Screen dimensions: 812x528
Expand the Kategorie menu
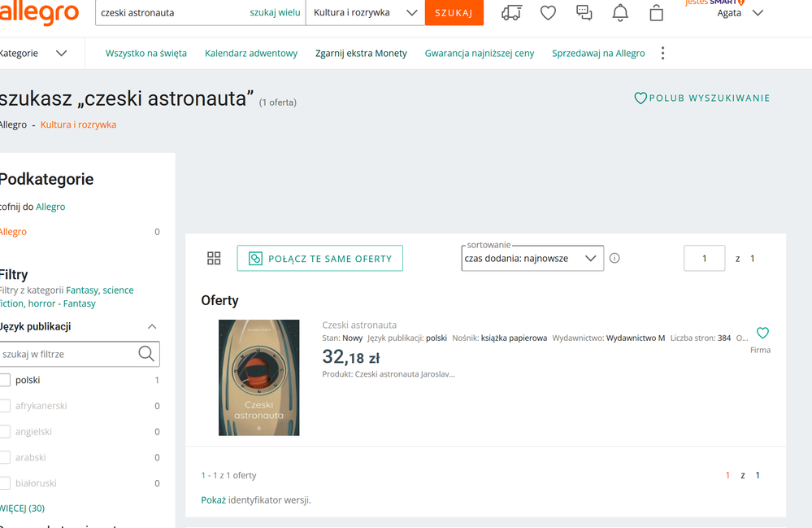pos(33,53)
